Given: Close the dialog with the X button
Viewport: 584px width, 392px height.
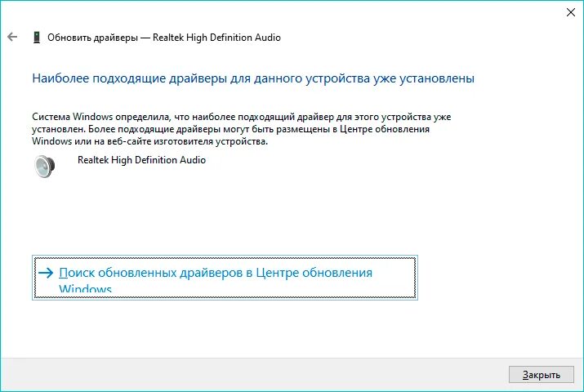Looking at the screenshot, I should click(571, 12).
